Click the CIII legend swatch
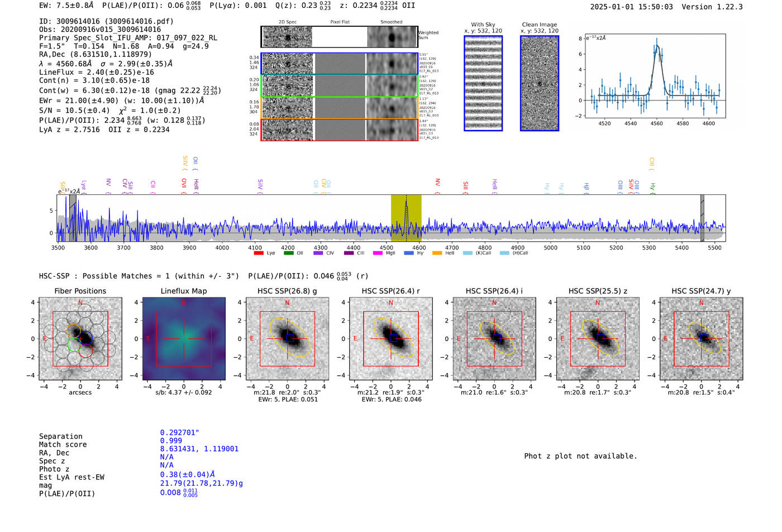The width and height of the screenshot is (782, 532). 349,253
